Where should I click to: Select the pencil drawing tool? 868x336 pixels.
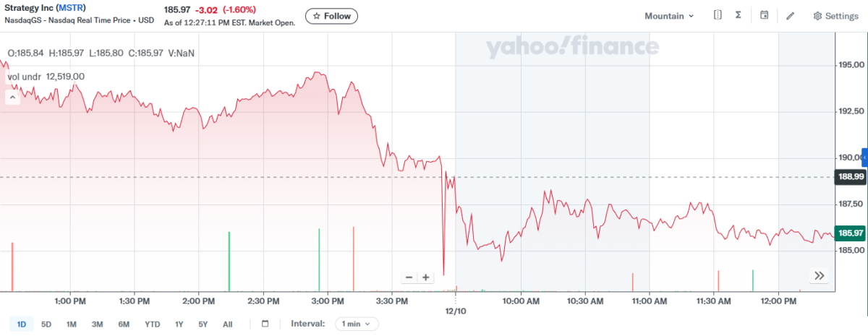pyautogui.click(x=790, y=16)
